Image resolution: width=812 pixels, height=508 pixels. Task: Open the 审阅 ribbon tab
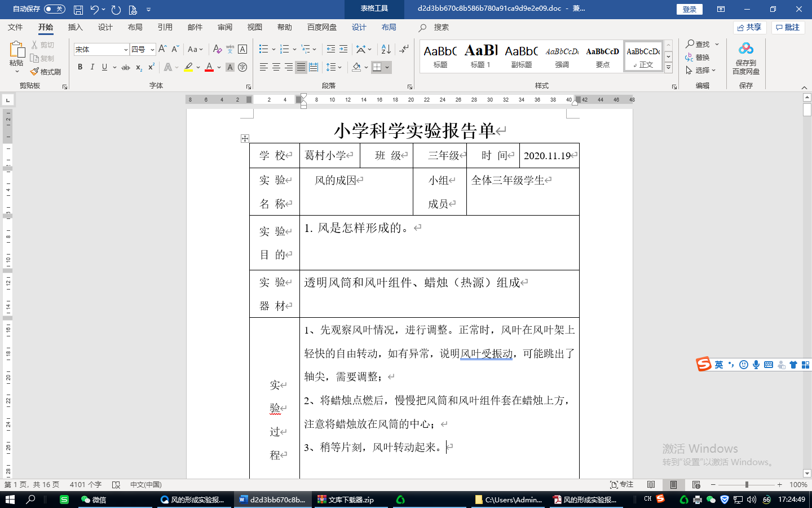[225, 27]
